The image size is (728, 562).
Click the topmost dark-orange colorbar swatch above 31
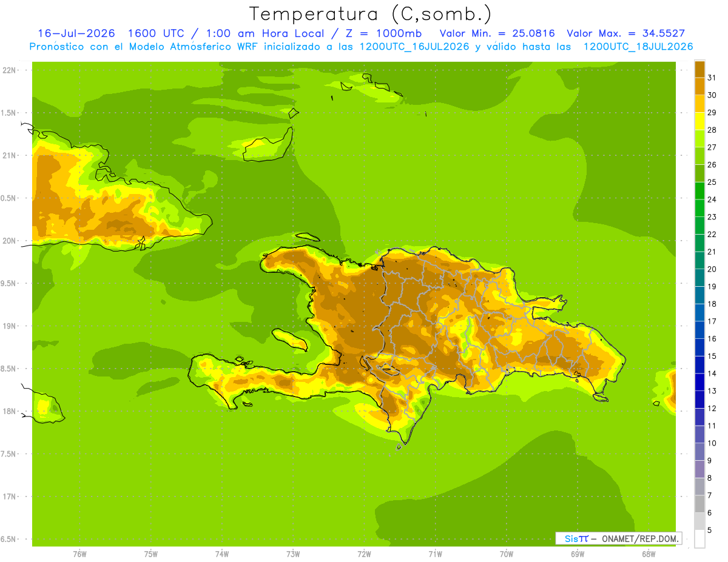699,69
